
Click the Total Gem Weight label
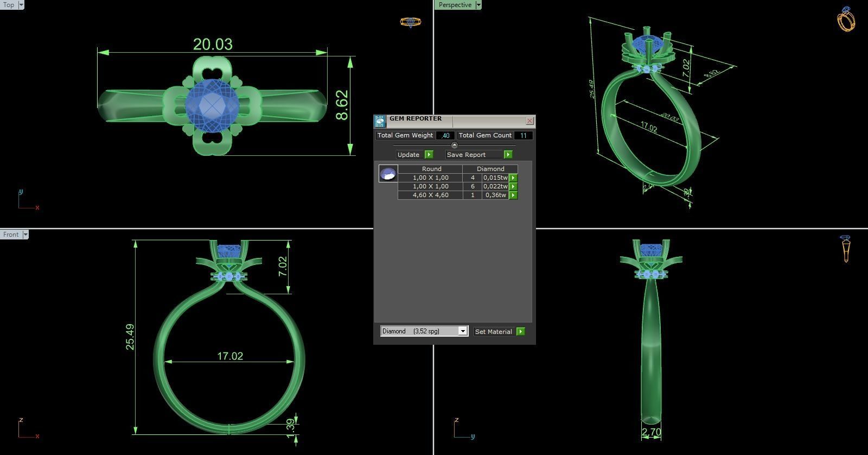point(405,136)
